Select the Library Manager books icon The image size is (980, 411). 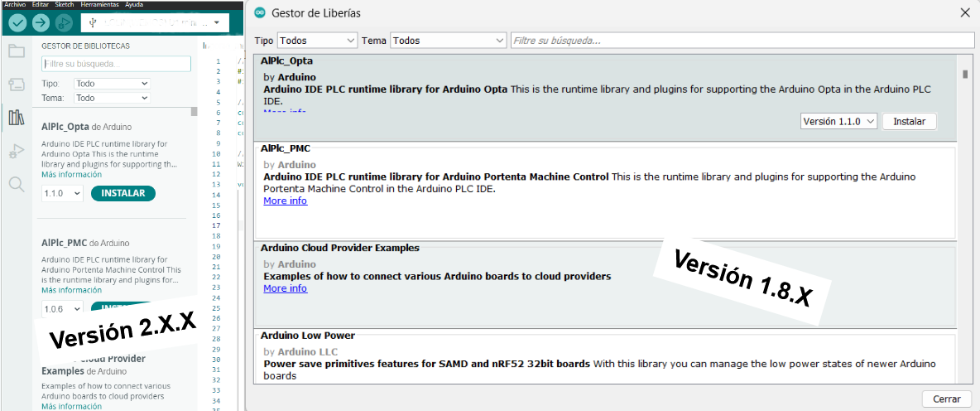[17, 117]
